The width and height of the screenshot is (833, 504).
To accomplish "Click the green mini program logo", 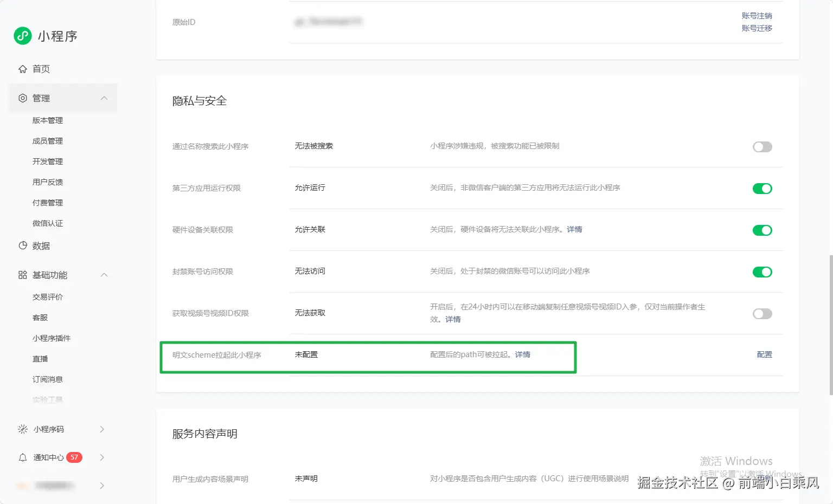I will [x=23, y=36].
